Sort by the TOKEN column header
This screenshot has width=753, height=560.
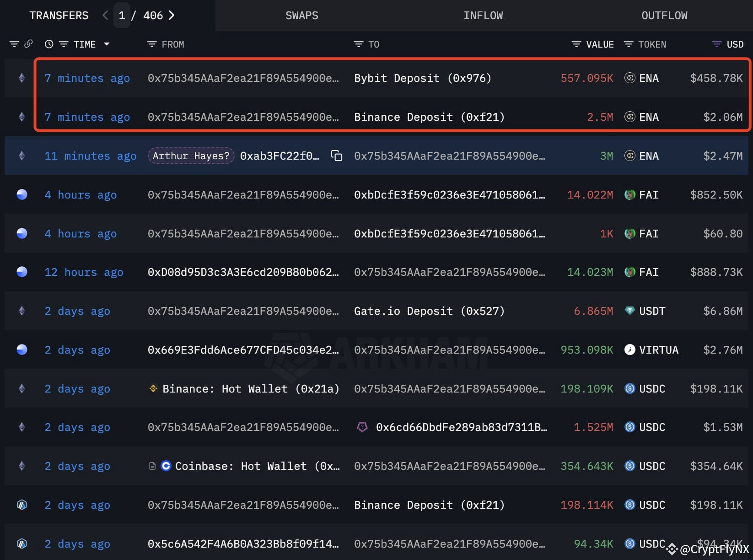tap(652, 44)
